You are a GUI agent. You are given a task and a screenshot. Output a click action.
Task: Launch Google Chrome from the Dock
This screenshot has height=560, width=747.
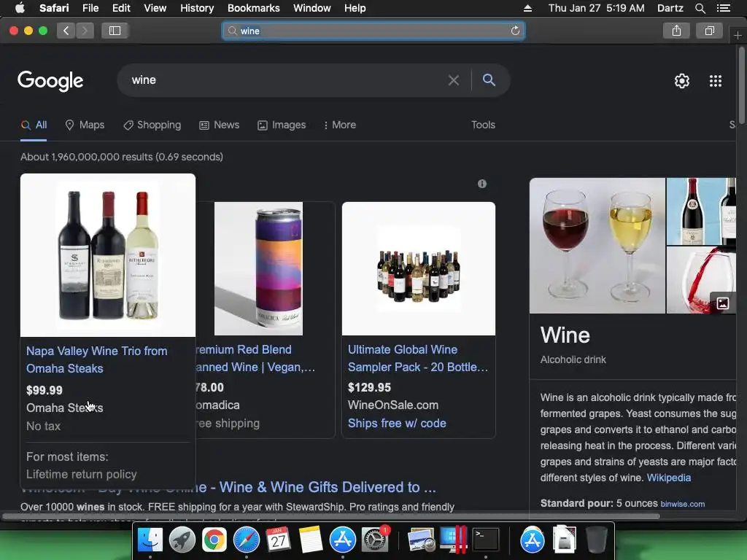[214, 540]
